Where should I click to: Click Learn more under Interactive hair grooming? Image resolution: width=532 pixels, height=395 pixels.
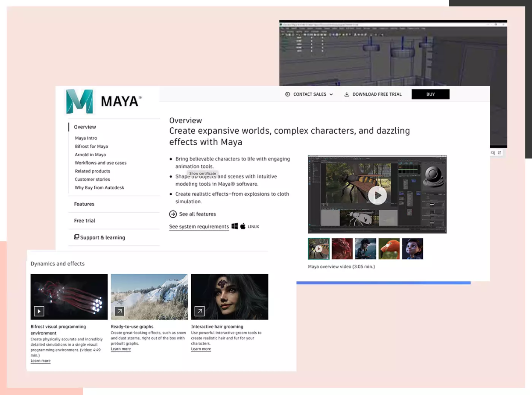(x=201, y=349)
